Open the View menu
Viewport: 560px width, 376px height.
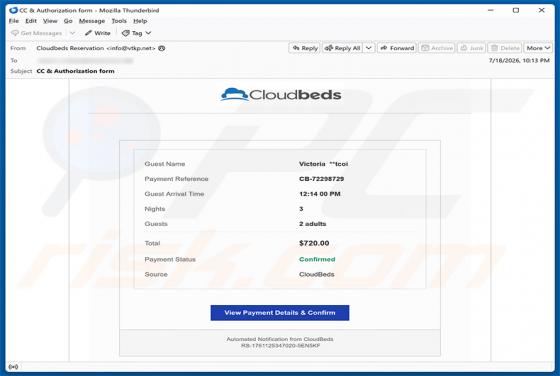tap(50, 21)
